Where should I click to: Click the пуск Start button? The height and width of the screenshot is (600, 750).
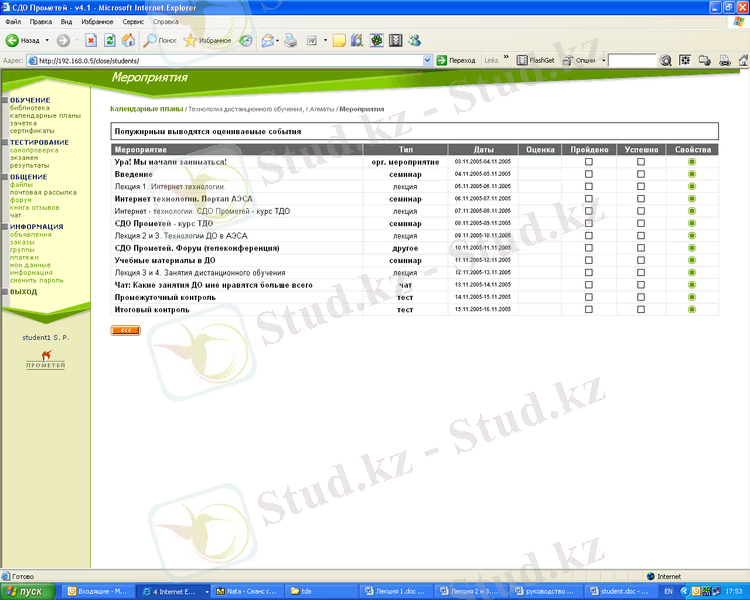point(28,592)
